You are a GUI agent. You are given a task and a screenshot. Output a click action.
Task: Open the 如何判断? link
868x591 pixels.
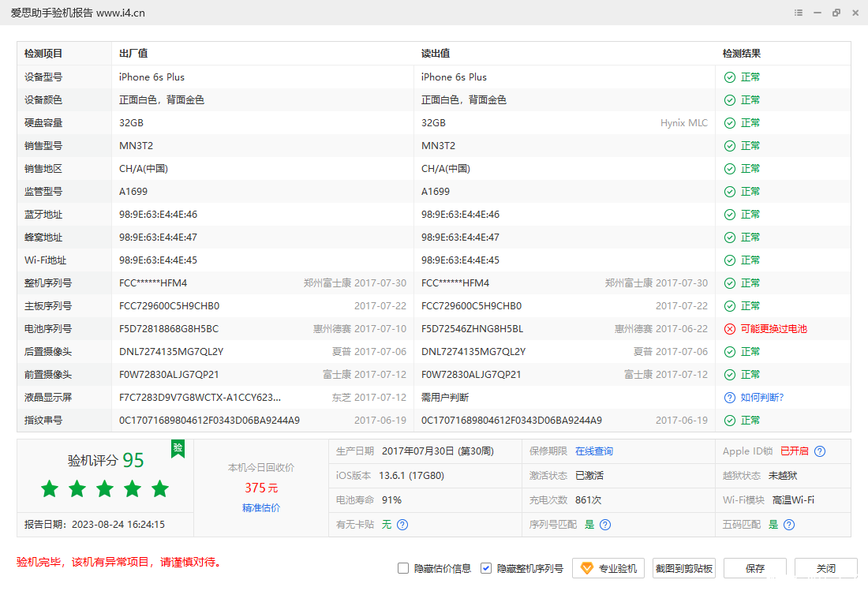(762, 398)
